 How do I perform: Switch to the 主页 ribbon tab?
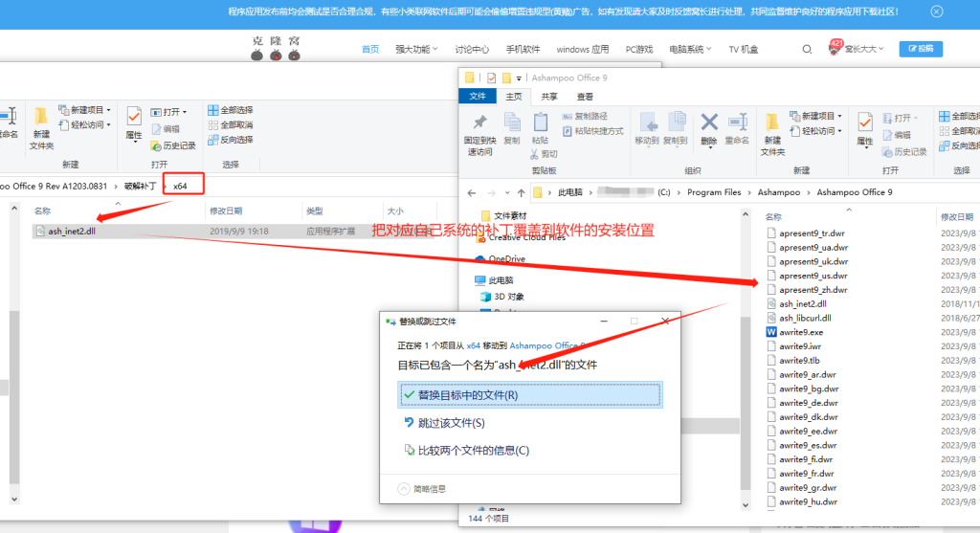(514, 97)
